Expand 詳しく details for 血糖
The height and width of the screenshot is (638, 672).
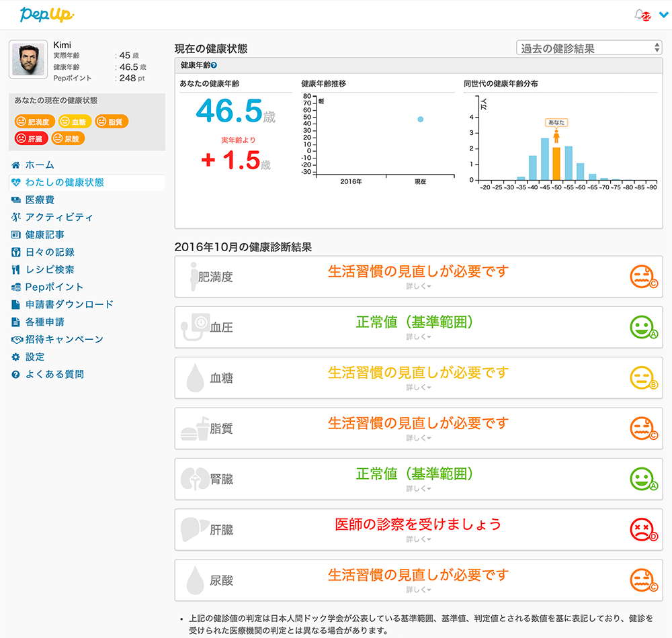pos(418,388)
